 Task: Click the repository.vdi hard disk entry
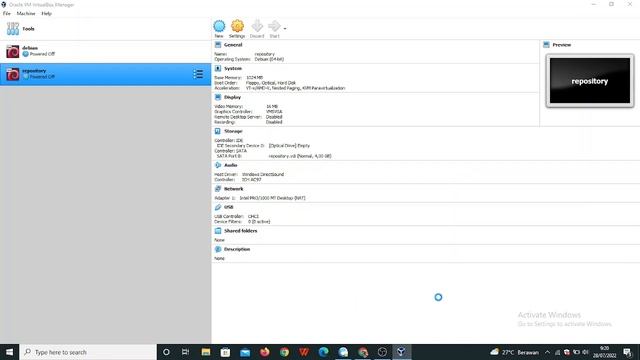pyautogui.click(x=300, y=156)
